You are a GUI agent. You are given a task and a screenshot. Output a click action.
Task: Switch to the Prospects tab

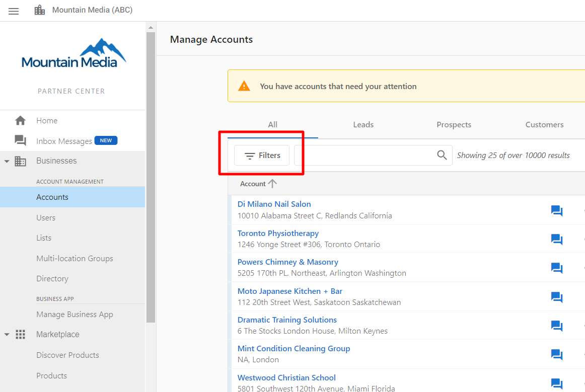(454, 125)
